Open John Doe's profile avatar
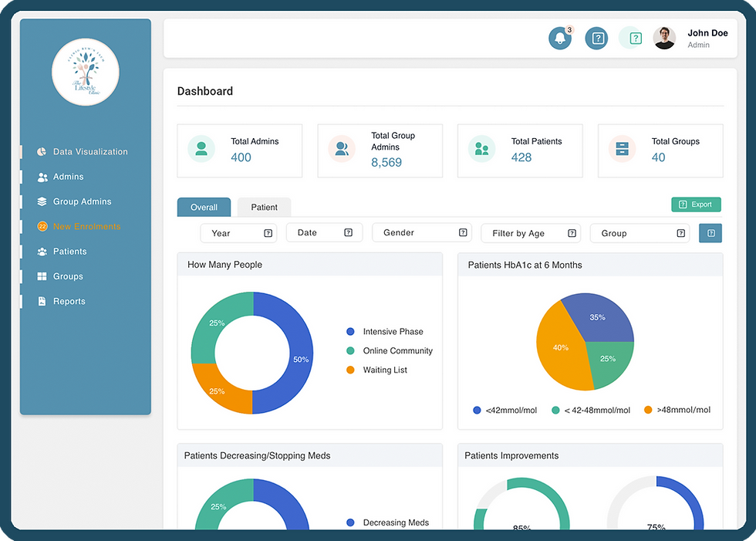This screenshot has width=756, height=541. [x=664, y=38]
